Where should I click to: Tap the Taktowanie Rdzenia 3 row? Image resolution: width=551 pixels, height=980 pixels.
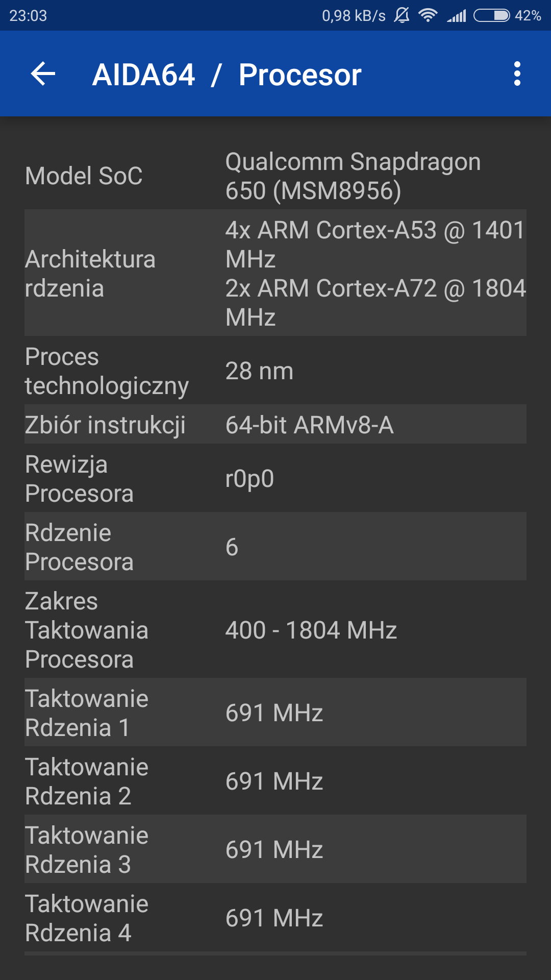click(275, 849)
